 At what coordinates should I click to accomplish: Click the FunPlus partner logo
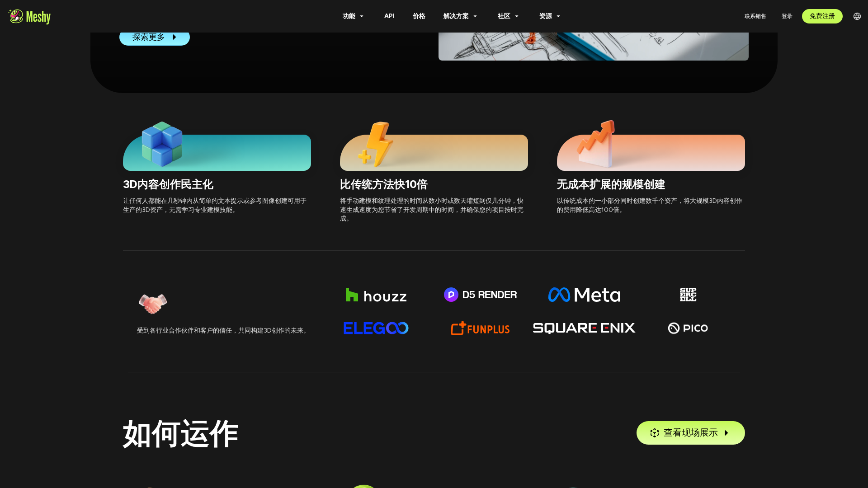[x=480, y=328]
